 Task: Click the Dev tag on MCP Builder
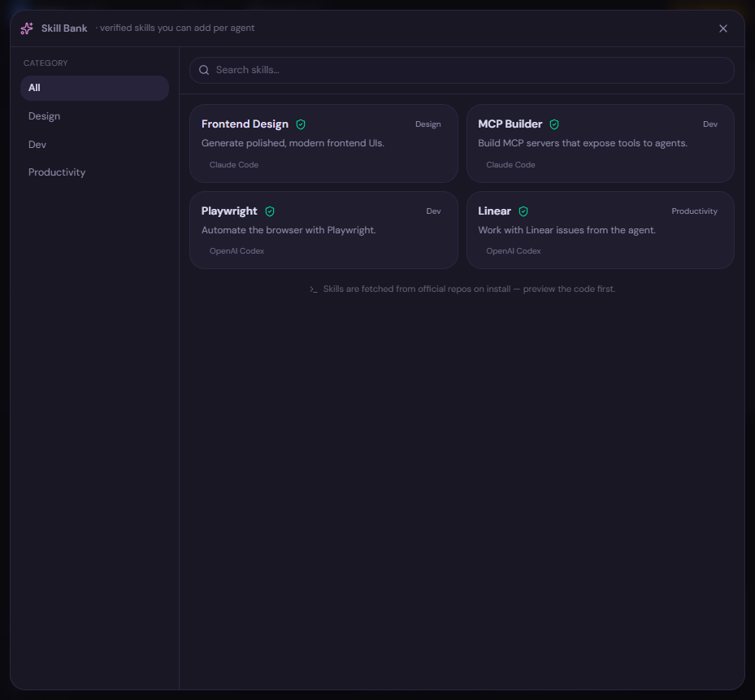pyautogui.click(x=709, y=124)
